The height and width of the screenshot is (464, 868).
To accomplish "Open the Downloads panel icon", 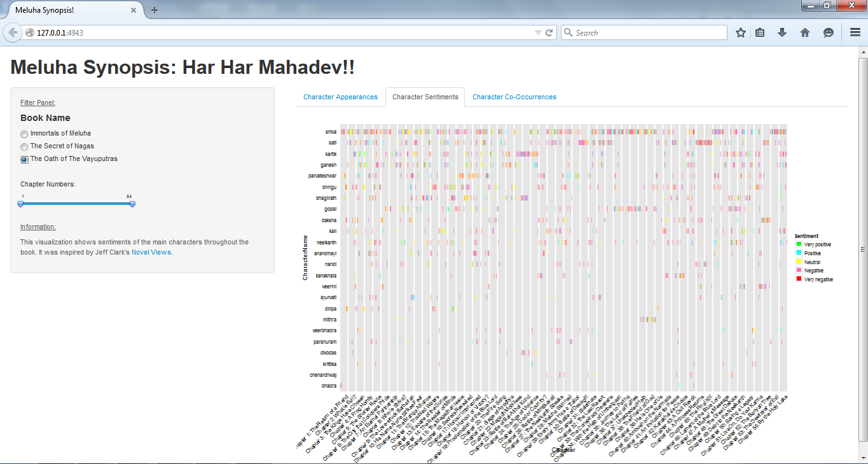I will [x=782, y=32].
